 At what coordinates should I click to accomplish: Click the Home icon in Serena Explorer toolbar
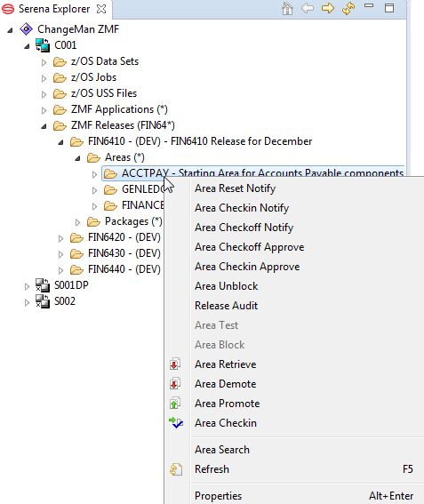tap(287, 9)
